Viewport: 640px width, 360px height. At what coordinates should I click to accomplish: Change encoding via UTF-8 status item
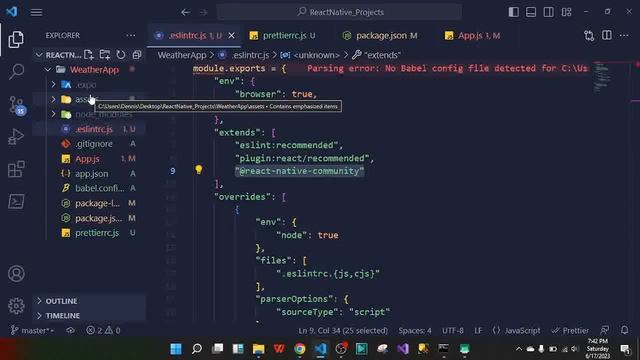(x=453, y=330)
